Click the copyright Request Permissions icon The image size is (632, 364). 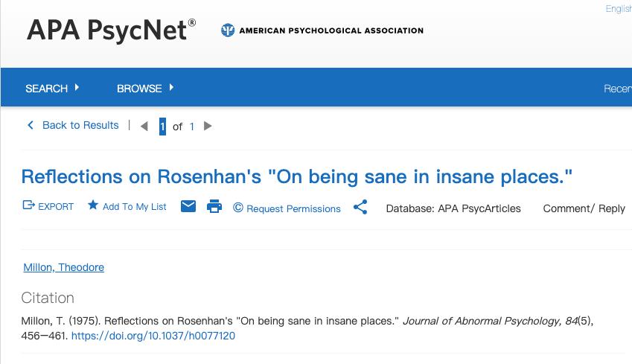(x=238, y=208)
